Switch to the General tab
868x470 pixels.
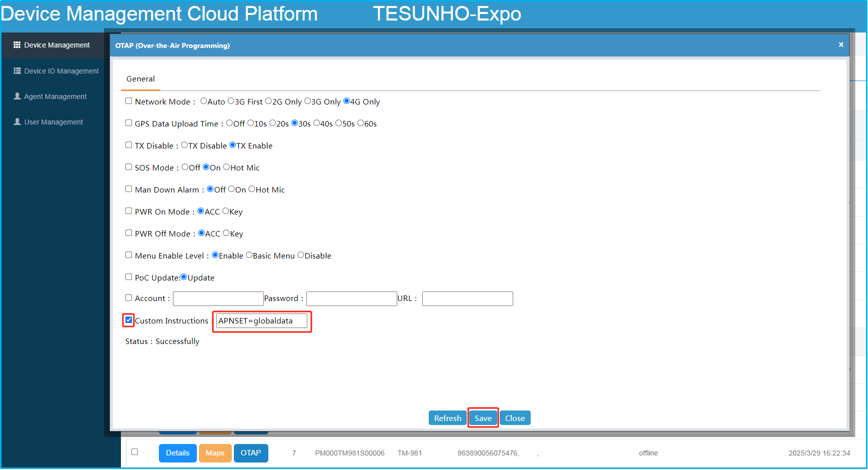(140, 79)
